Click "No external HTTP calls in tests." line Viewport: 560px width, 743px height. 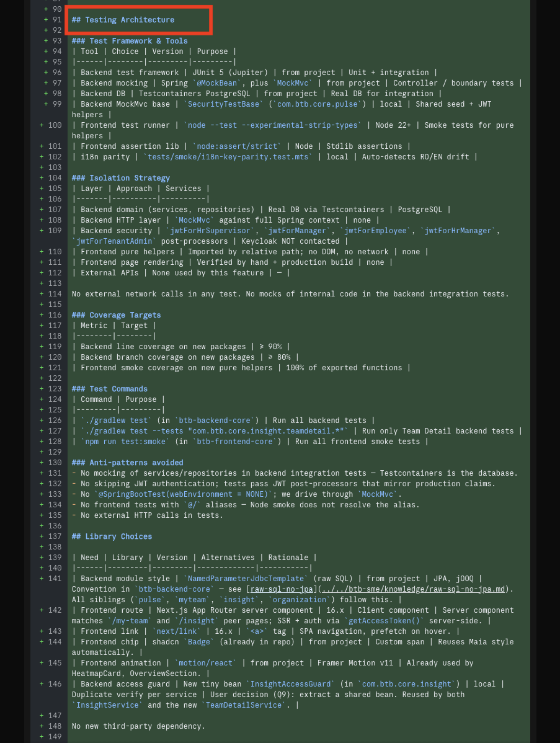point(151,515)
